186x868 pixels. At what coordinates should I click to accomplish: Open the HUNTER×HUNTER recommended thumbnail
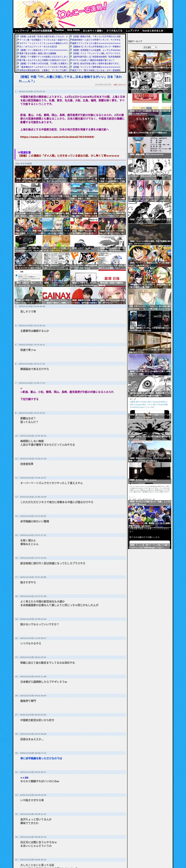pyautogui.click(x=56, y=226)
